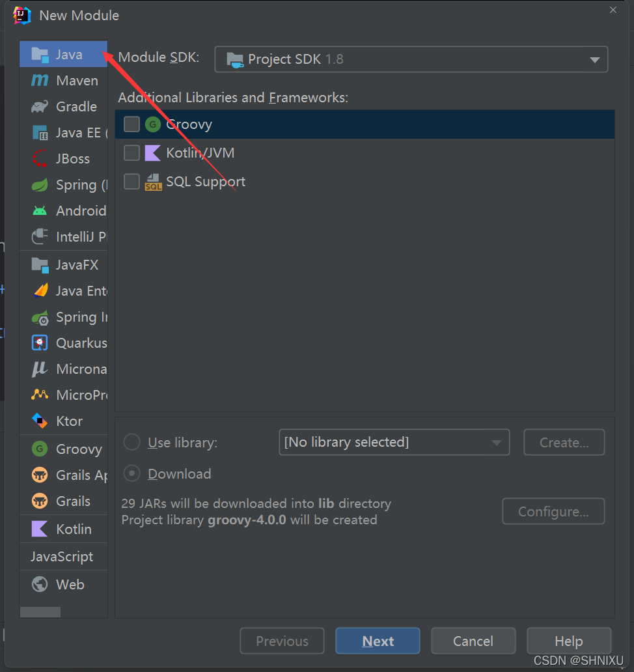
Task: Click the Configure... button
Action: point(553,511)
